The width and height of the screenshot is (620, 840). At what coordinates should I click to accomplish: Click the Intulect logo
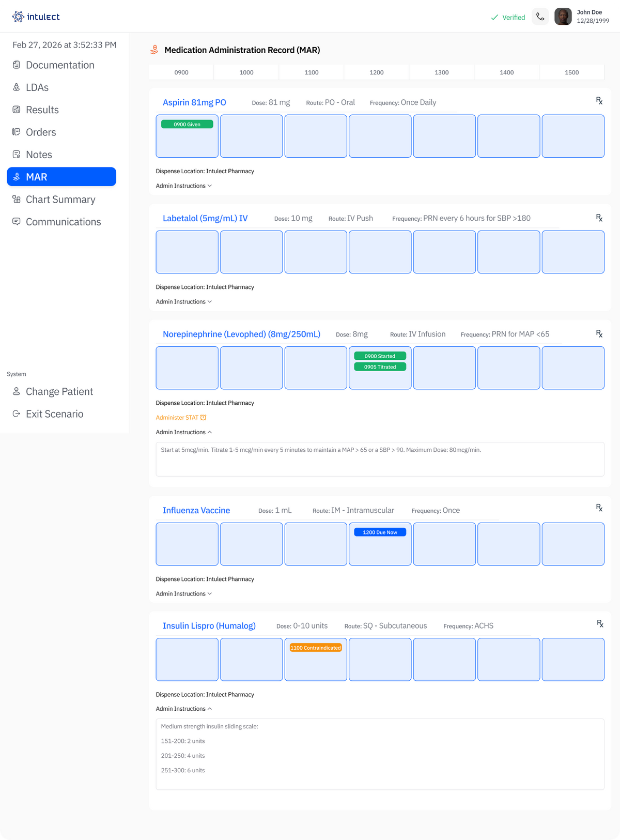pos(36,17)
